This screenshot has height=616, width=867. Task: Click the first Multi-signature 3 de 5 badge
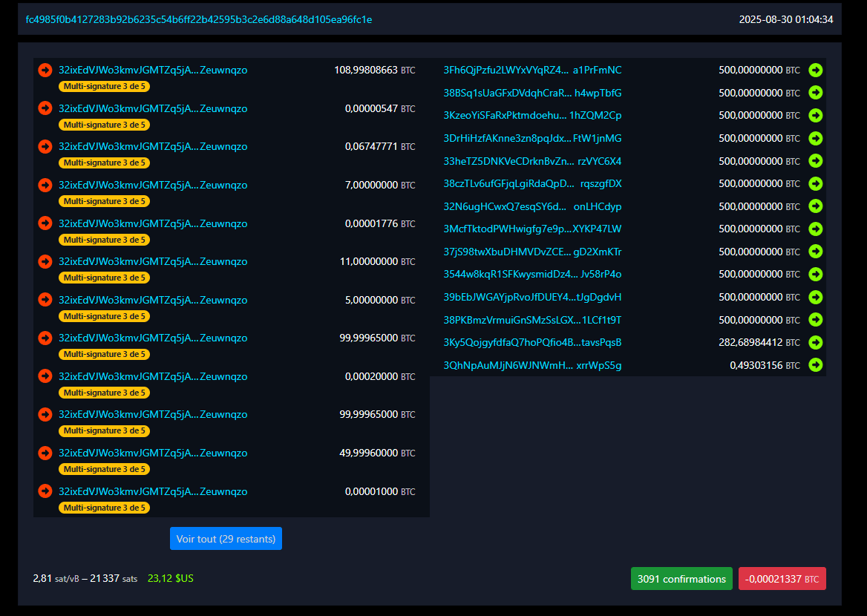[x=104, y=86]
